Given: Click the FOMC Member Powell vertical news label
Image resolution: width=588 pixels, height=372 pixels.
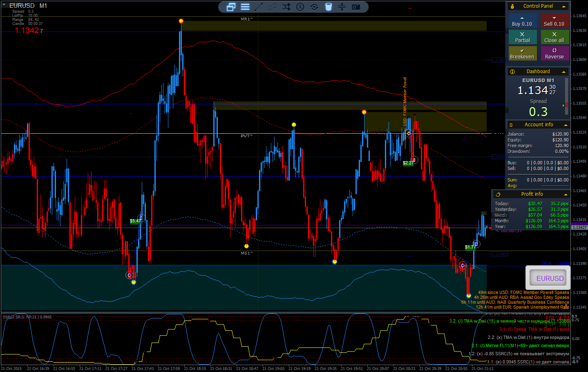Looking at the screenshot, I should [x=405, y=101].
